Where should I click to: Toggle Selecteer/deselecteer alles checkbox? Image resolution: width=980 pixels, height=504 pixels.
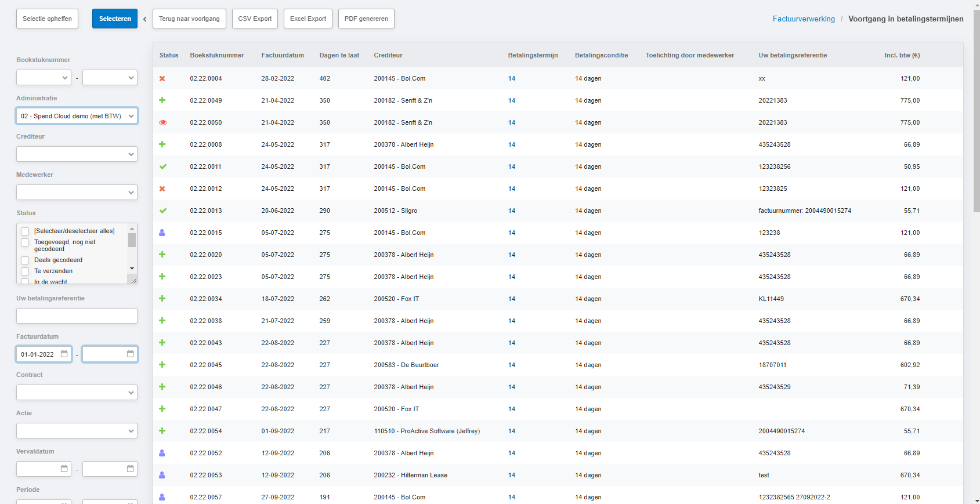25,231
